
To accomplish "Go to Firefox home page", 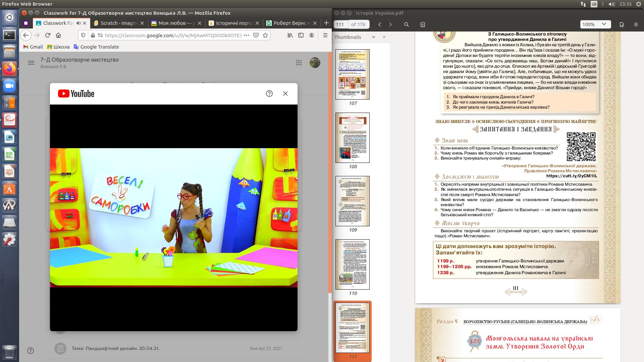I will [58, 35].
